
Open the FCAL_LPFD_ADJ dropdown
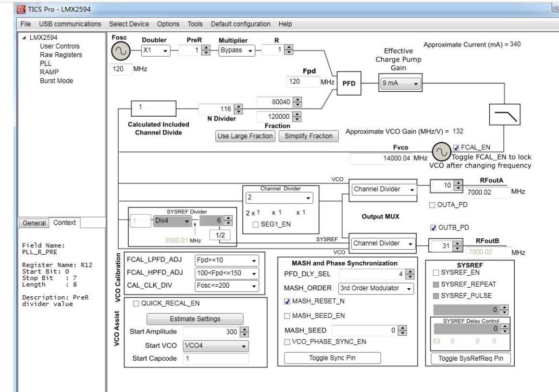click(x=227, y=260)
